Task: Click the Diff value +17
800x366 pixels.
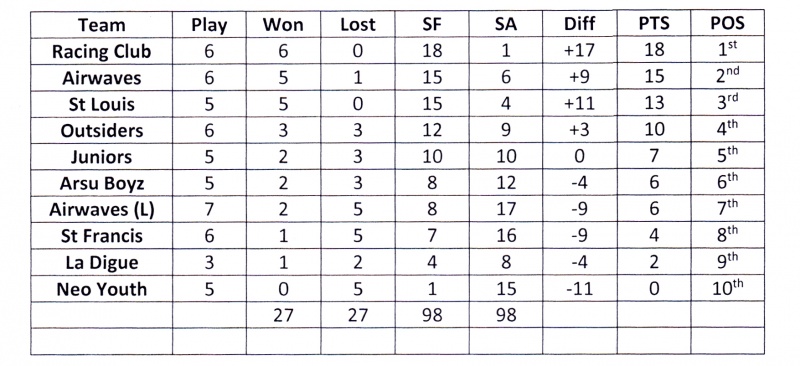Action: pyautogui.click(x=580, y=51)
